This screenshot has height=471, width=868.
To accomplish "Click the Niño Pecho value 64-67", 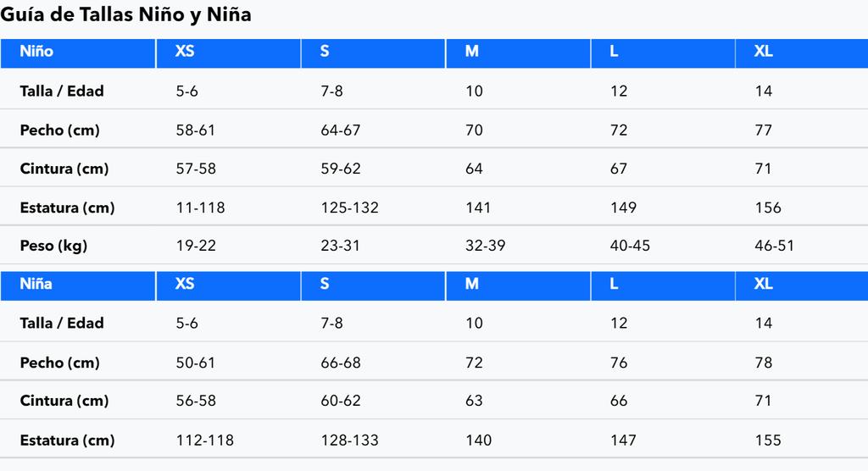I will tap(341, 130).
